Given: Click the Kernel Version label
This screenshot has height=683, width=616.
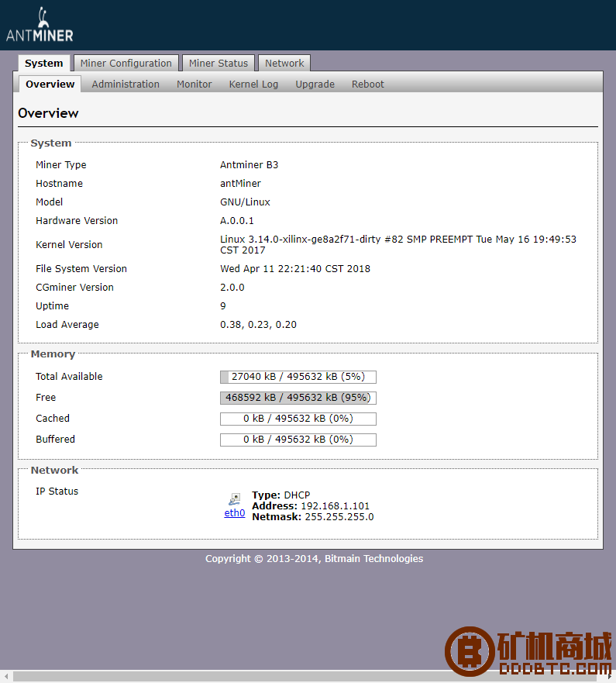Looking at the screenshot, I should click(x=69, y=245).
